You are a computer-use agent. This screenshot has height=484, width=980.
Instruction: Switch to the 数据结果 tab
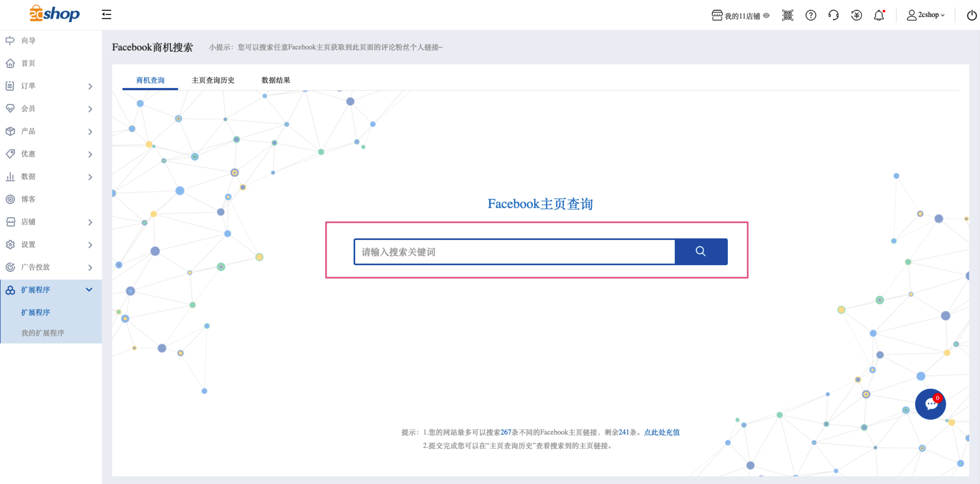point(276,80)
